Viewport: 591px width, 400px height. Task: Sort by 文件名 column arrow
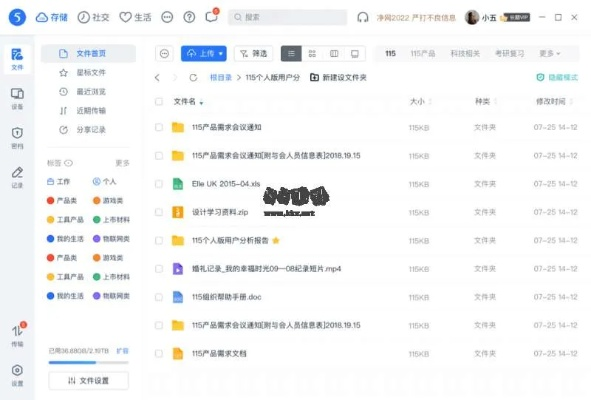coord(201,103)
